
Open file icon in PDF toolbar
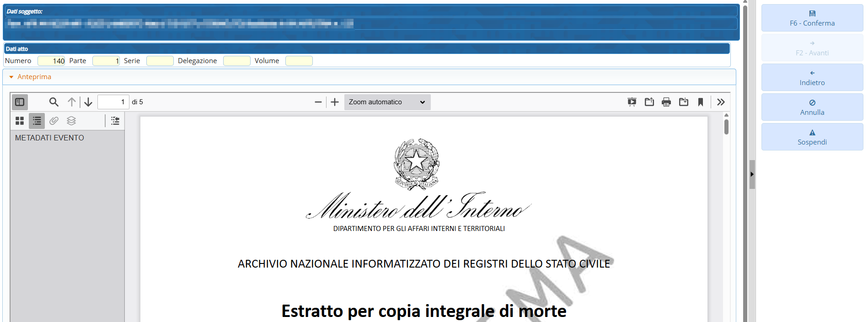tap(649, 102)
